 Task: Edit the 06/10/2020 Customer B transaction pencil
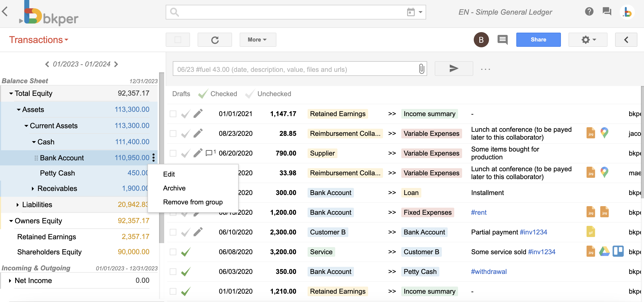point(198,232)
